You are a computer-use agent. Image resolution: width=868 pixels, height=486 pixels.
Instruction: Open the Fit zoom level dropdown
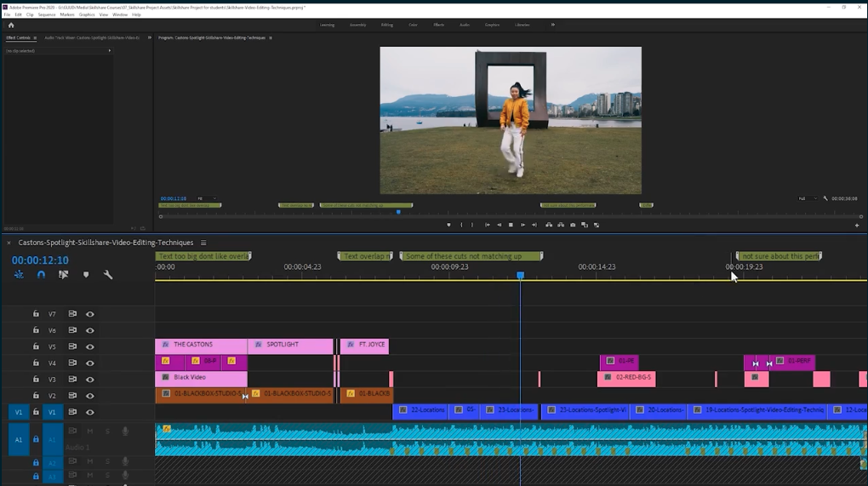[207, 198]
